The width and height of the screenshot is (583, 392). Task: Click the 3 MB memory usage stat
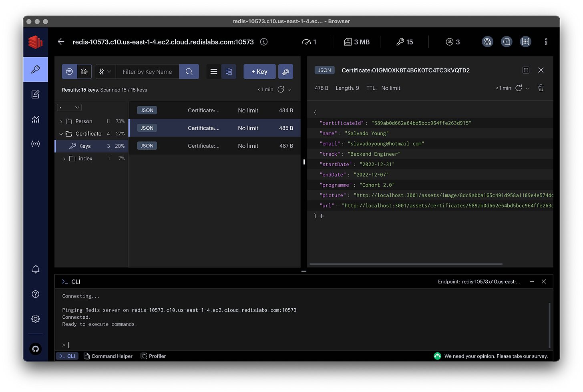click(x=357, y=42)
